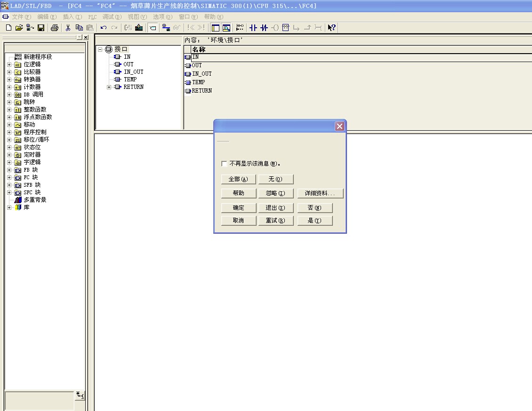Viewport: 532px width, 411px height.
Task: Expand the 库 library node
Action: click(9, 207)
